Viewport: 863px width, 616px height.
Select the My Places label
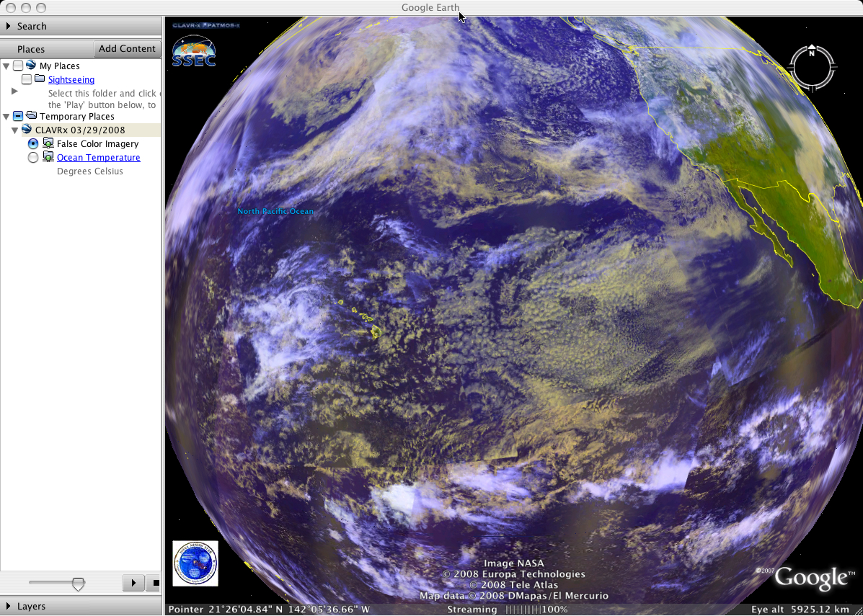59,66
